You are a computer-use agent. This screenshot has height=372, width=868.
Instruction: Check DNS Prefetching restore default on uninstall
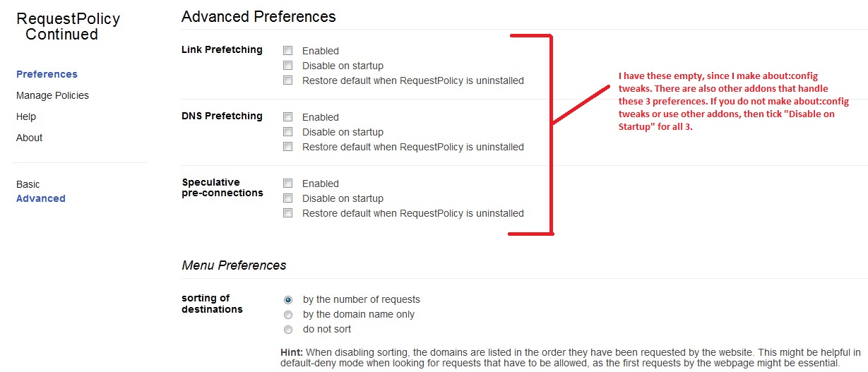tap(287, 147)
